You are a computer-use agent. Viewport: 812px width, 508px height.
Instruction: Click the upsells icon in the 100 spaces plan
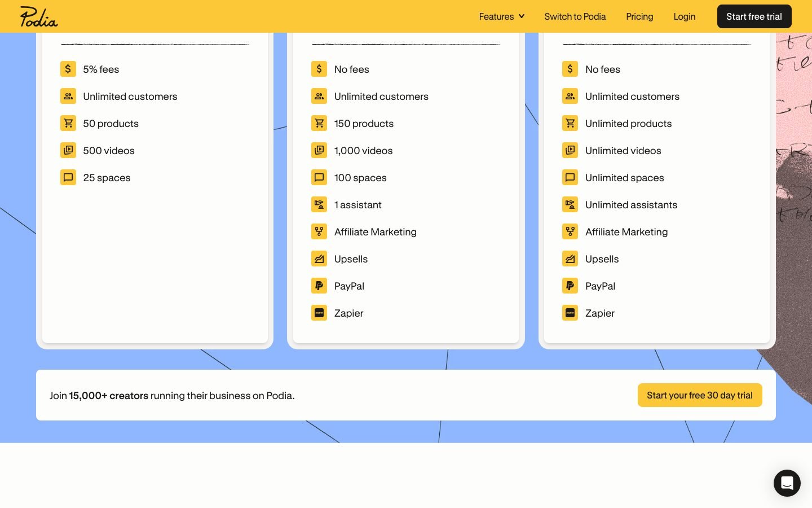(319, 259)
